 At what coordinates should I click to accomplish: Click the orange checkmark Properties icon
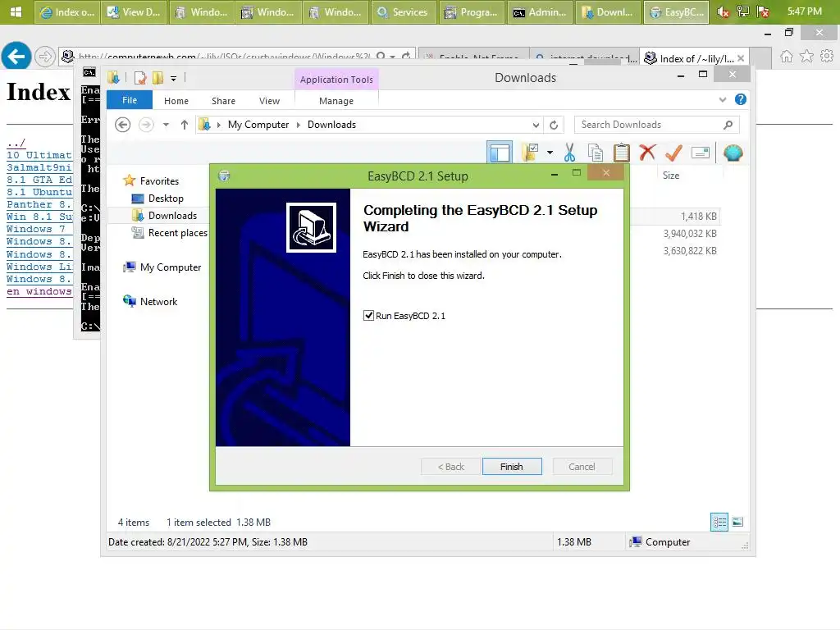click(x=673, y=153)
